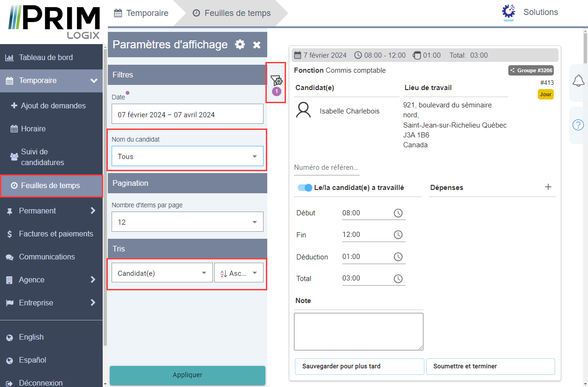This screenshot has width=588, height=387.
Task: Click the Appliquer button
Action: [188, 375]
